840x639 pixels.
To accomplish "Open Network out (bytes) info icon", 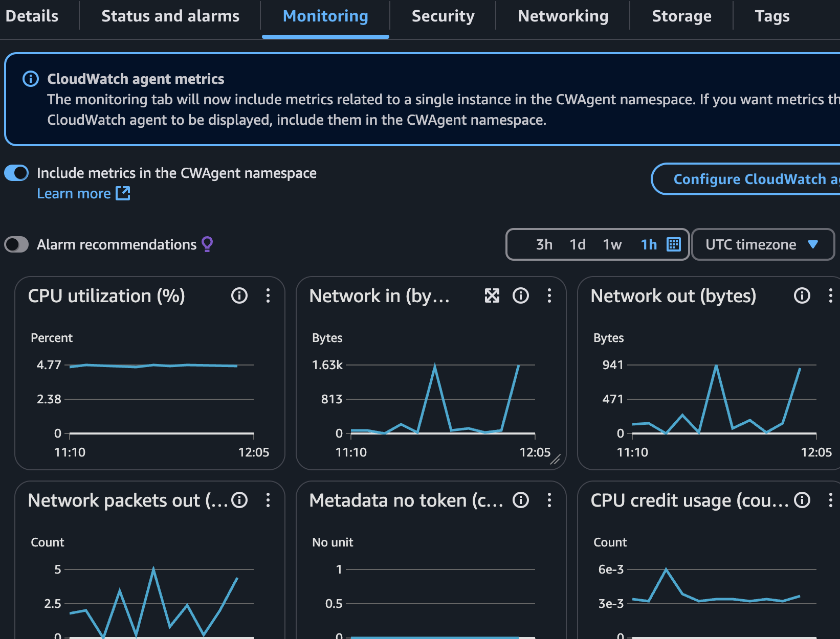I will (802, 295).
